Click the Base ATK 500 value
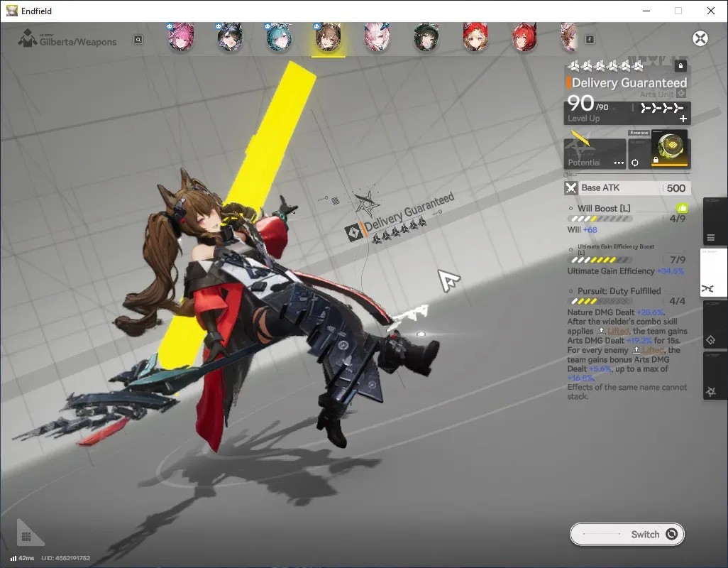728x568 pixels. click(676, 188)
